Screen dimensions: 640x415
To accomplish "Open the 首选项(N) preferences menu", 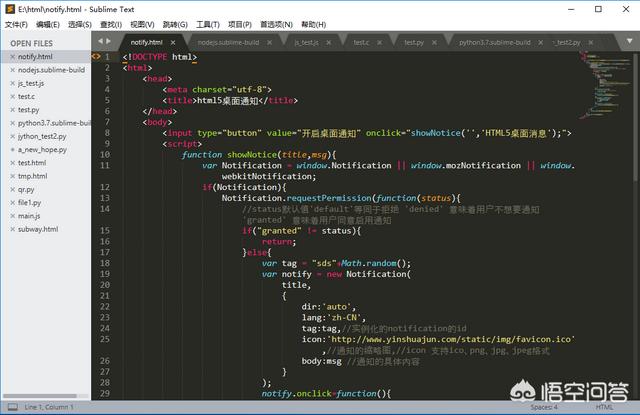I will pyautogui.click(x=275, y=24).
